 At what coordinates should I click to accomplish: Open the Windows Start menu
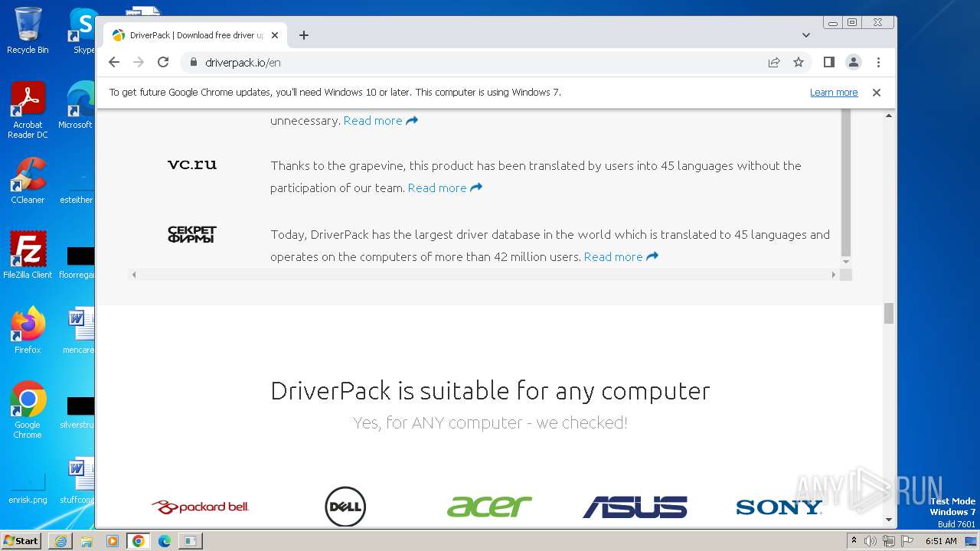click(21, 540)
